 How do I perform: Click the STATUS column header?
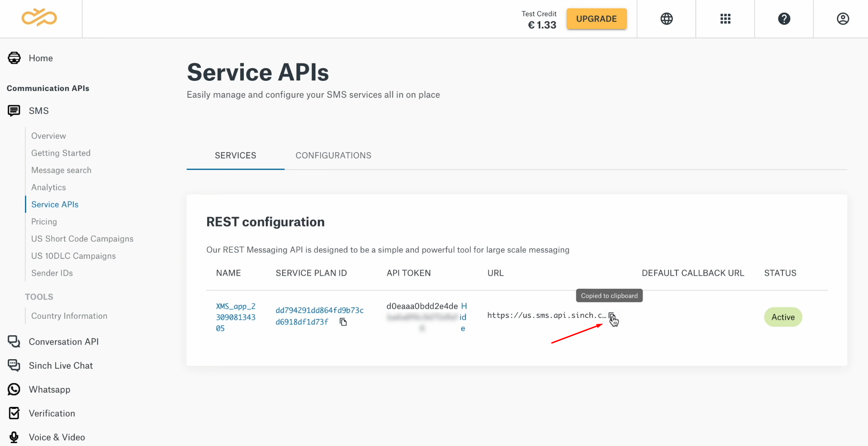[780, 273]
